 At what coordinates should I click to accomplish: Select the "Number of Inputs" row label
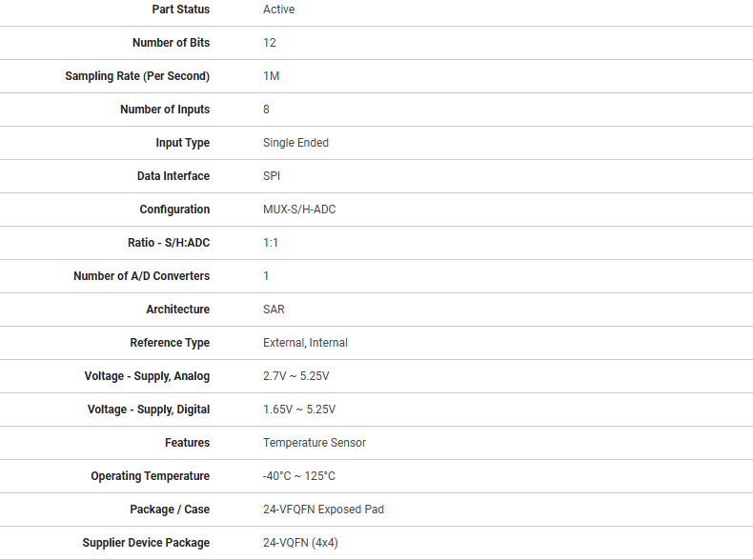pos(165,110)
